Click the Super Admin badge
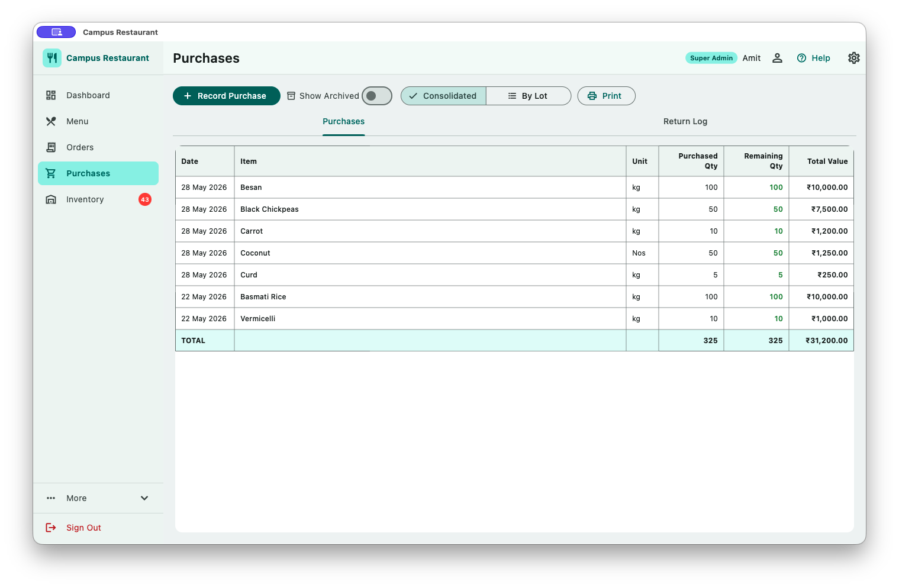Viewport: 899px width, 588px height. 711,58
